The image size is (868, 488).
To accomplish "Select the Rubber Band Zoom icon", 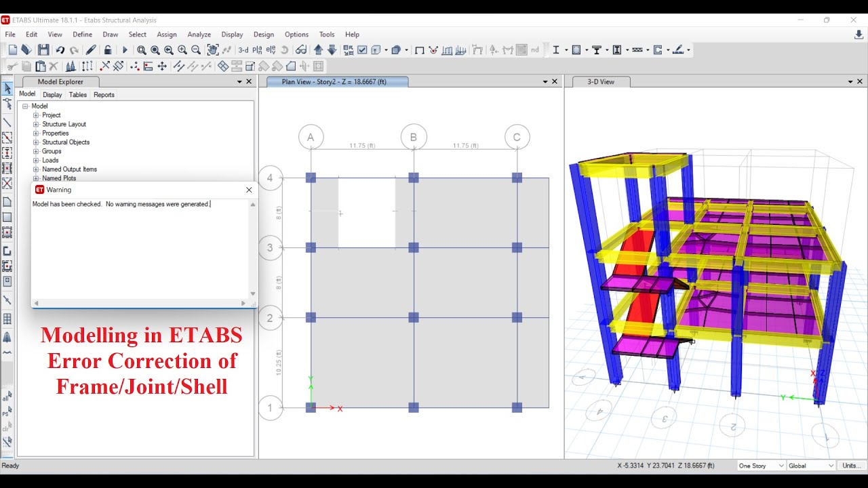I will click(x=141, y=50).
